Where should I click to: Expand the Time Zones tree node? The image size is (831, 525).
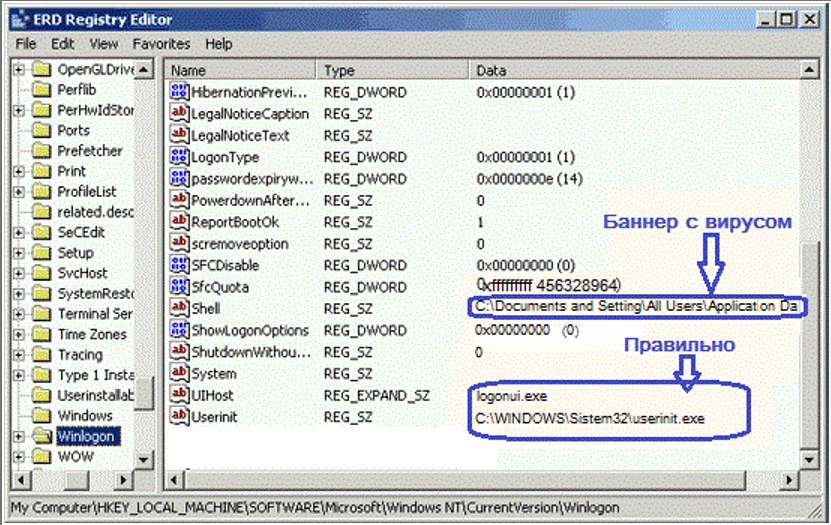pyautogui.click(x=19, y=334)
